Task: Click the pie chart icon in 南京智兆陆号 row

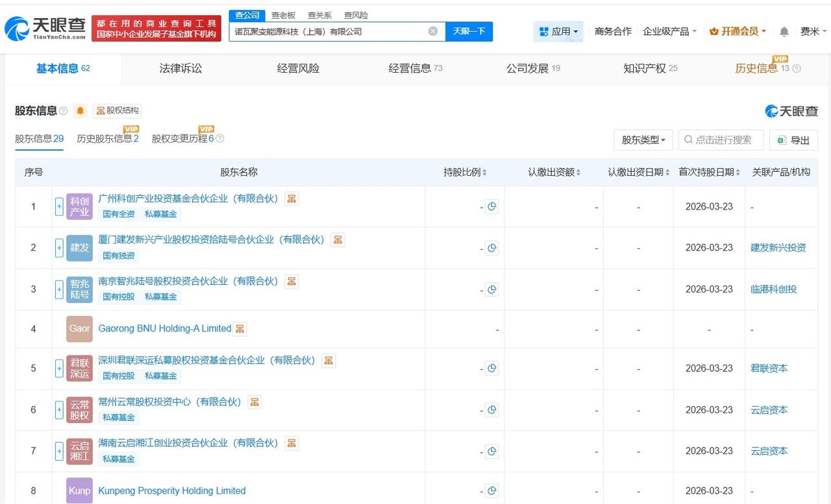Action: pyautogui.click(x=491, y=289)
